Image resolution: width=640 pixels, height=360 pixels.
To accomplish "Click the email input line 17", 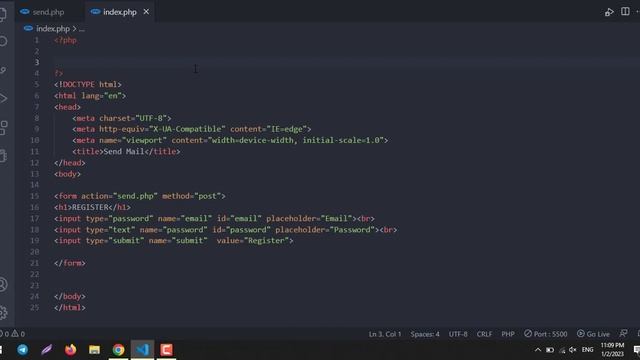I will (214, 218).
